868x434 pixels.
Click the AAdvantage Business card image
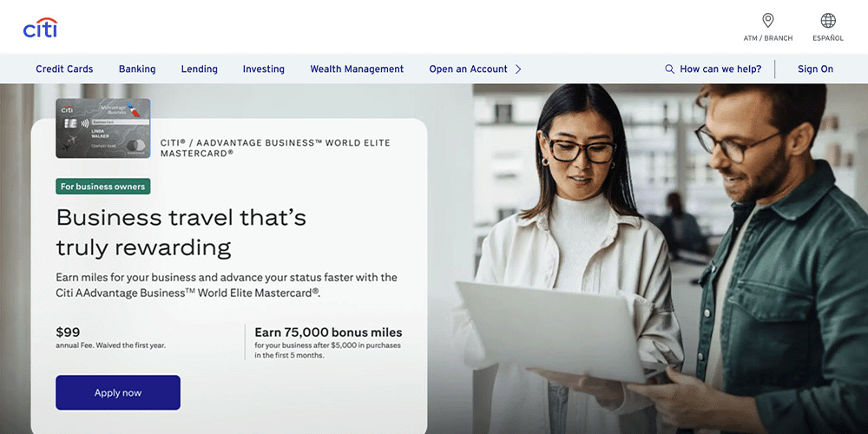[103, 128]
